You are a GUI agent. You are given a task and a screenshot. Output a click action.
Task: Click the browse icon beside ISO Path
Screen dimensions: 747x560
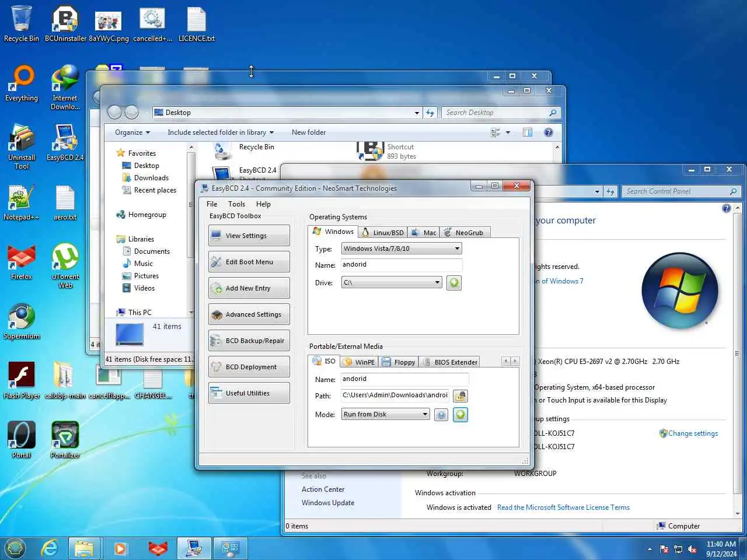tap(460, 396)
